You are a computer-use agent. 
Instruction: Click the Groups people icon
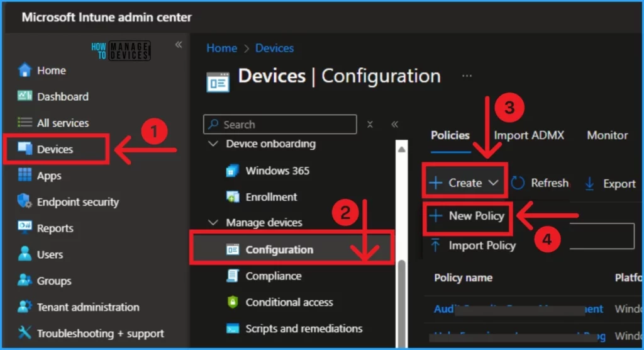(25, 280)
